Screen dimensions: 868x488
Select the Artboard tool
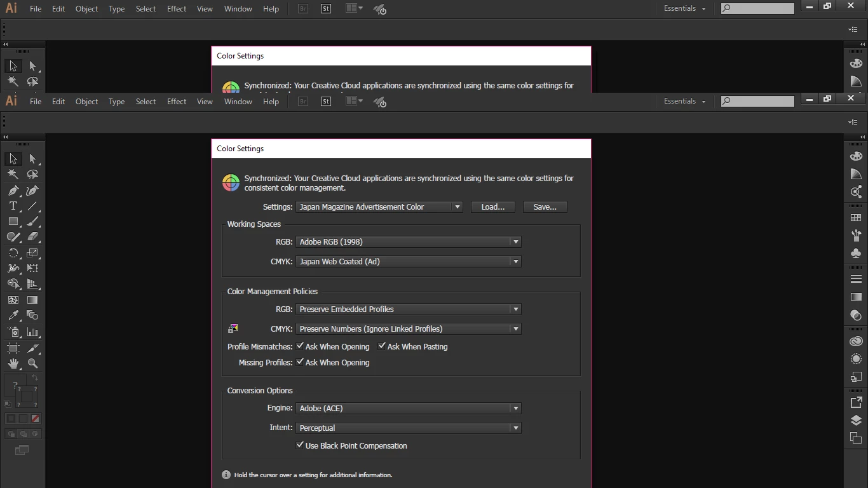[13, 348]
